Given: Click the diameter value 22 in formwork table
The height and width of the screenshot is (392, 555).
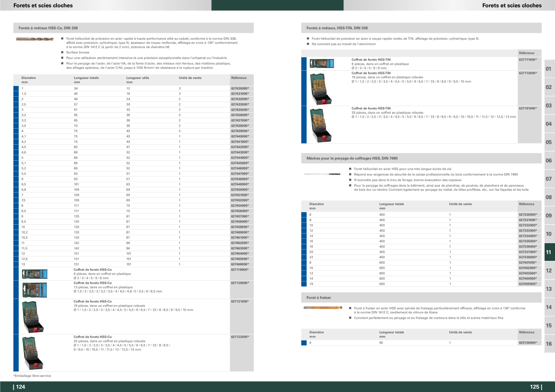Looking at the screenshot, I should [311, 257].
